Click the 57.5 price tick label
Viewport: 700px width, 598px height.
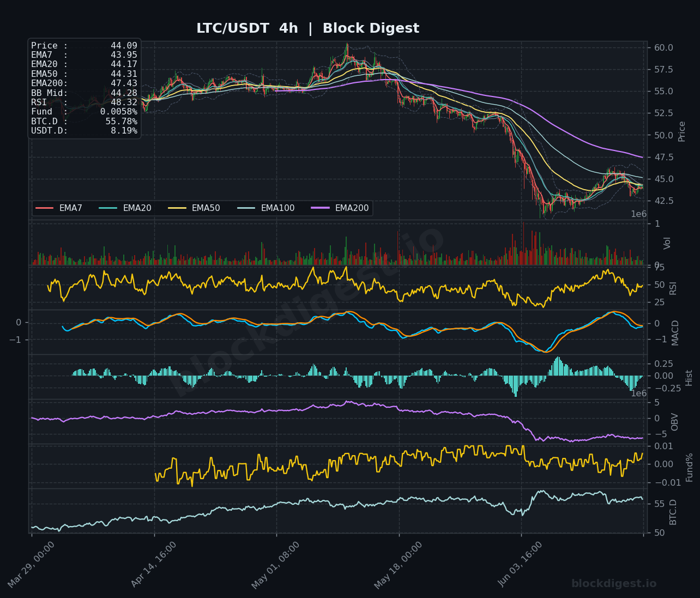[x=663, y=70]
